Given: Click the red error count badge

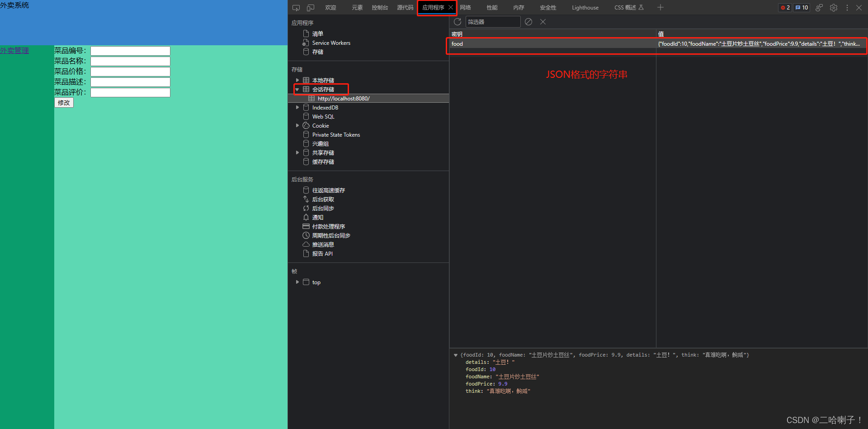Looking at the screenshot, I should click(785, 8).
